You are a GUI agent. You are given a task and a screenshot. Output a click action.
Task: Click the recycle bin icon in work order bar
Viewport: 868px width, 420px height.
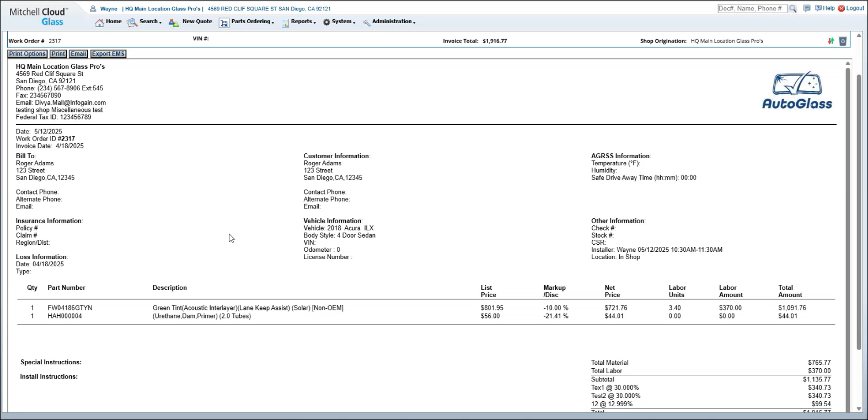[843, 41]
